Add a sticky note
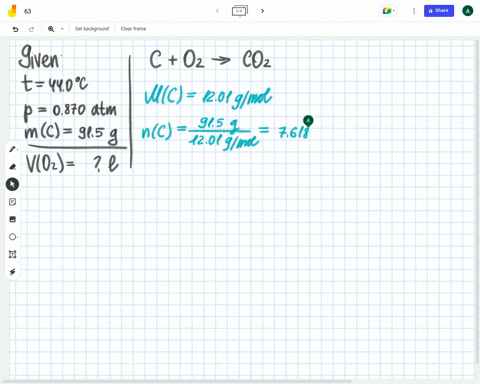The width and height of the screenshot is (480, 384). [12, 202]
